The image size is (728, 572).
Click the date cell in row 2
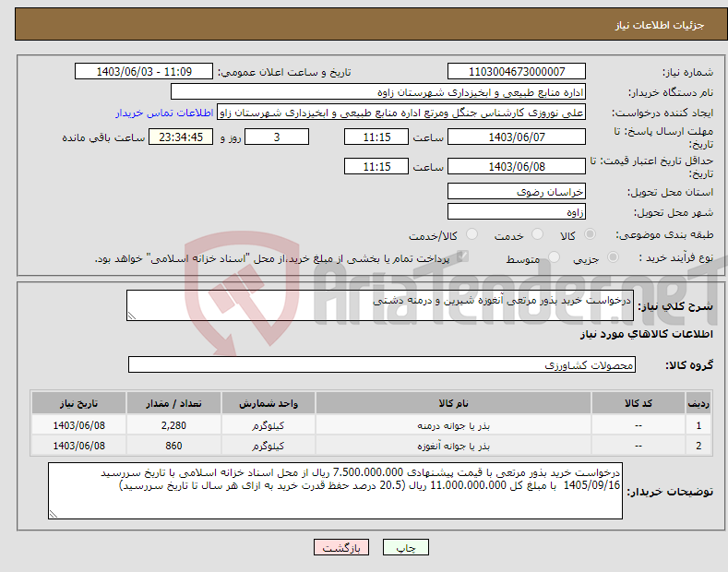click(78, 446)
